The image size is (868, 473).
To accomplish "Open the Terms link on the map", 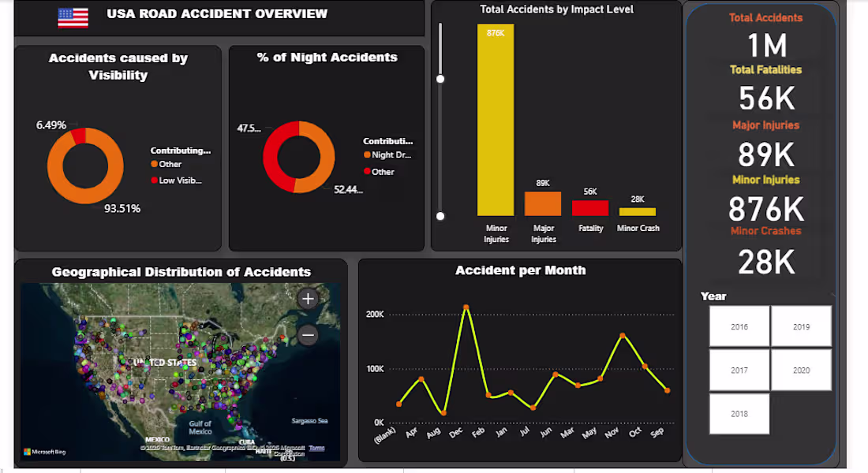I will pyautogui.click(x=315, y=446).
